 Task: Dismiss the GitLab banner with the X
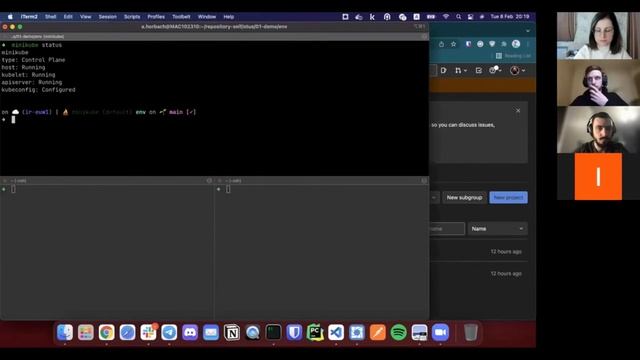pyautogui.click(x=518, y=111)
